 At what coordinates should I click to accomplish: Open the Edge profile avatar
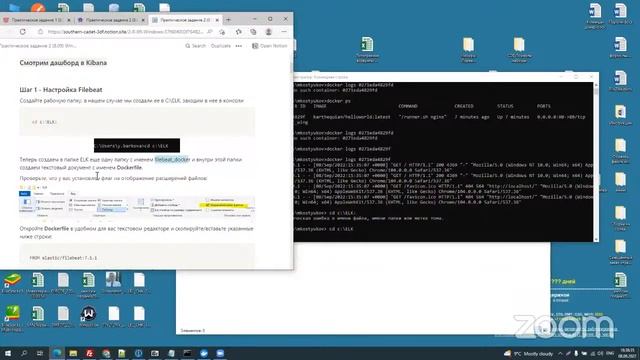[269, 31]
